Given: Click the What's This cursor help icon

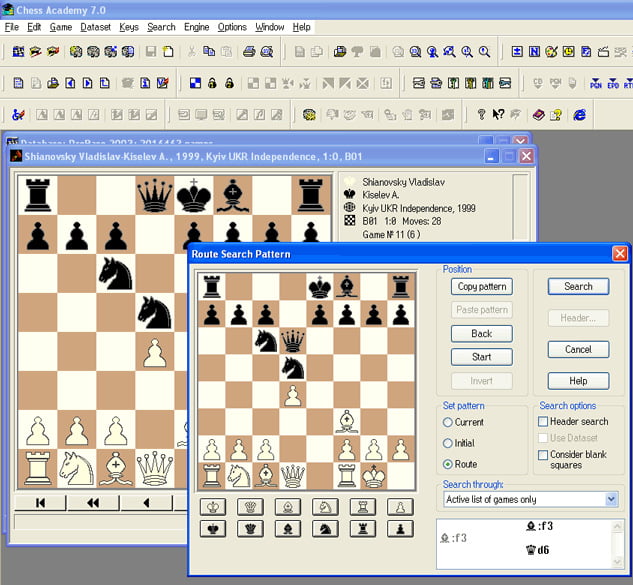Looking at the screenshot, I should (x=498, y=115).
